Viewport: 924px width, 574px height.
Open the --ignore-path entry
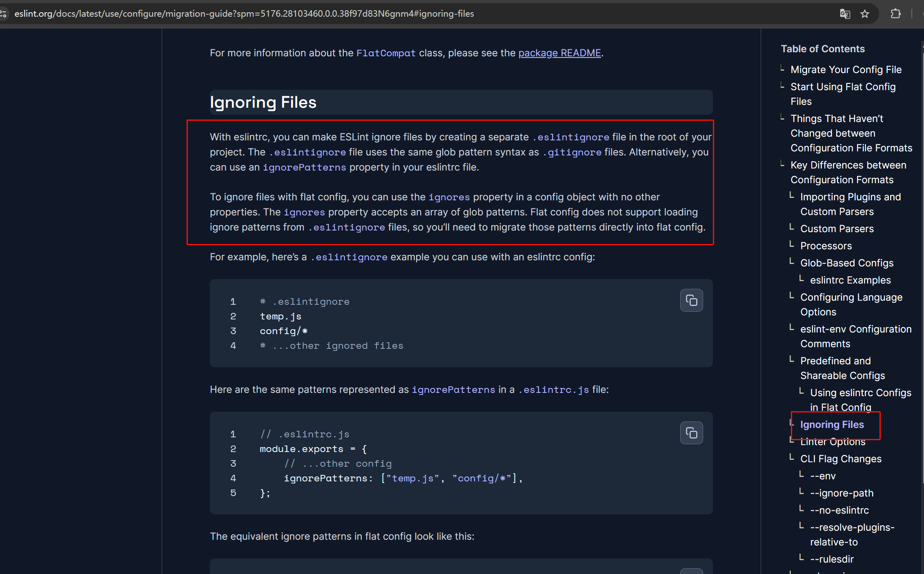842,493
